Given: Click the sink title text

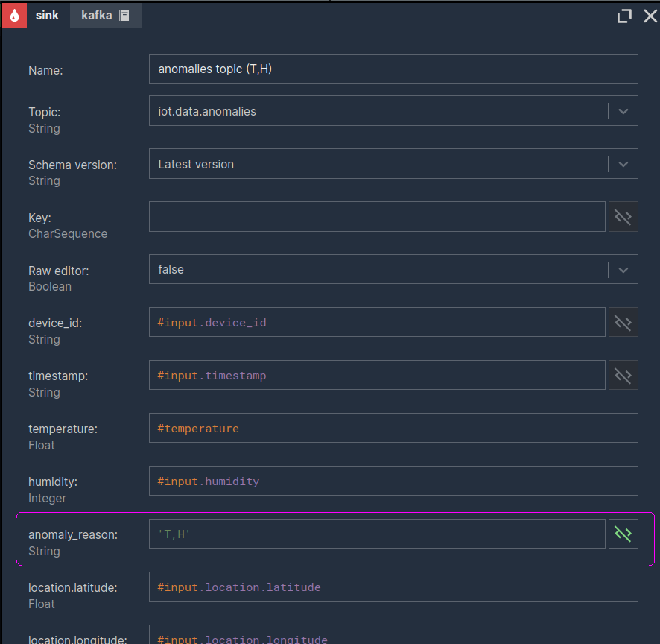Looking at the screenshot, I should (47, 16).
